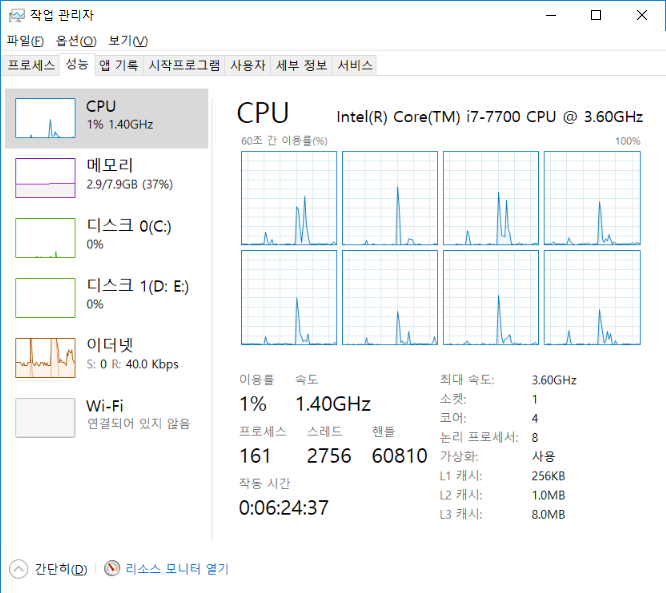This screenshot has width=666, height=593.
Task: Click the 간단히(D) fewer details button
Action: (61, 569)
